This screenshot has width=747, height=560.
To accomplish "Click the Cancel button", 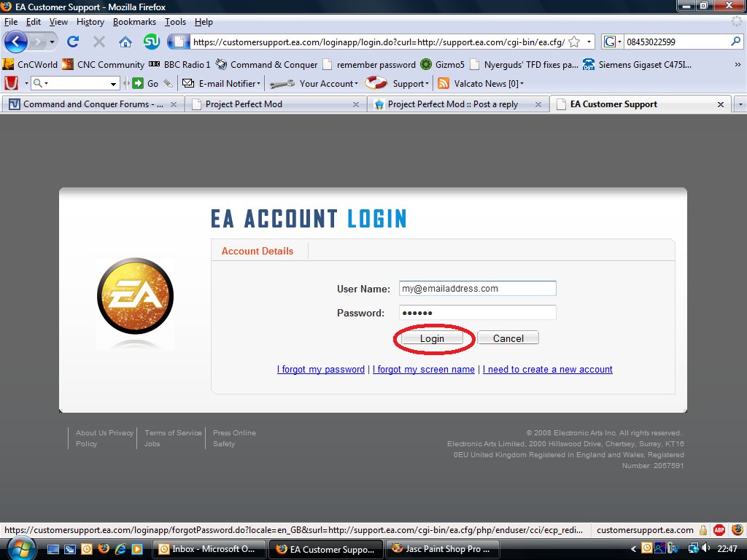I will pos(508,338).
